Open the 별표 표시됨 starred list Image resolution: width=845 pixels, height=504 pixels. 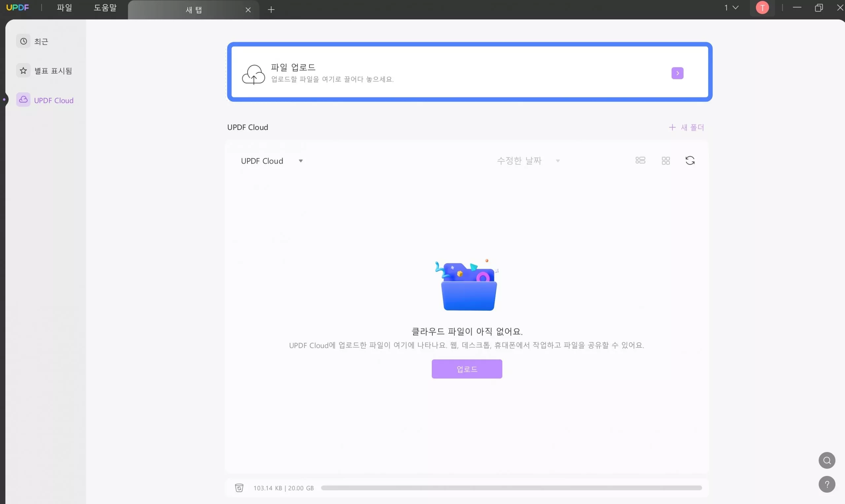tap(45, 71)
